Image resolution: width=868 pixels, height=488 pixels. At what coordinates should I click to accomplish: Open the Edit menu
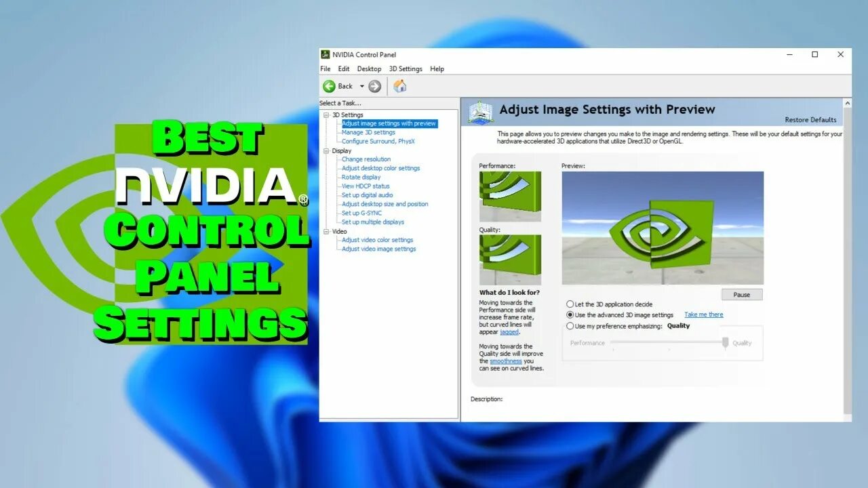pos(344,69)
